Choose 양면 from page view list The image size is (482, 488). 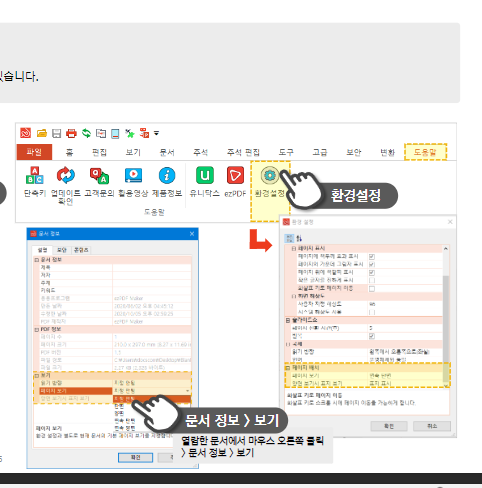[x=119, y=413]
